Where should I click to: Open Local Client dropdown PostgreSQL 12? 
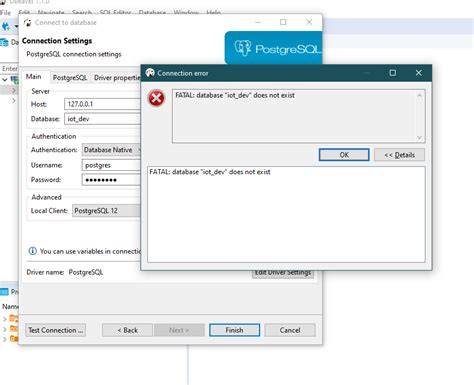pyautogui.click(x=106, y=211)
